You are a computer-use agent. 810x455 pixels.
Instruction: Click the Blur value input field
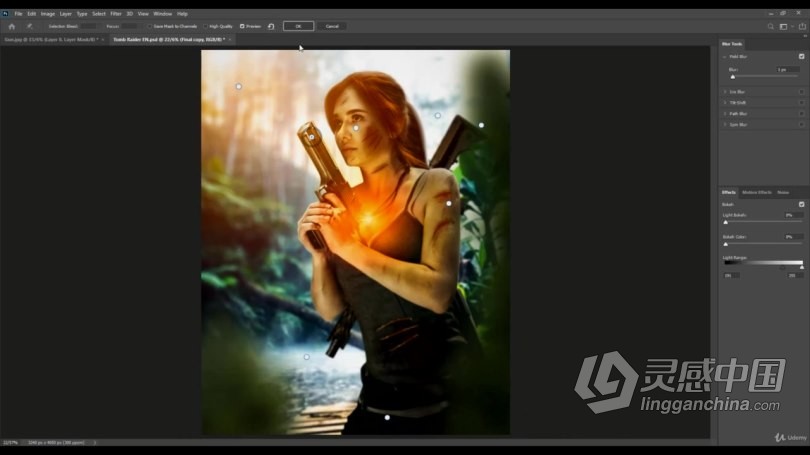coord(788,69)
